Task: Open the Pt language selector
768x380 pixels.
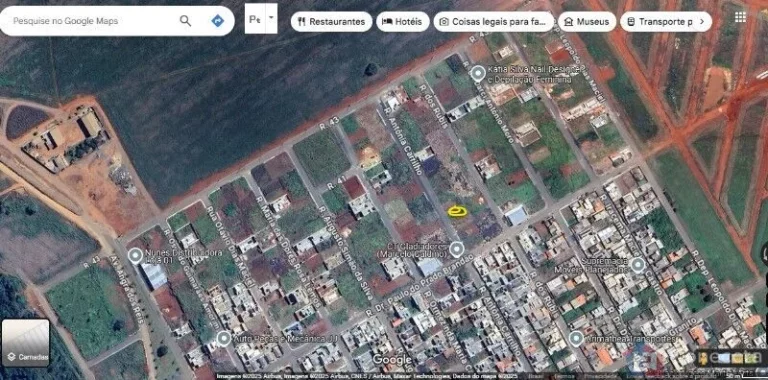Action: point(255,19)
